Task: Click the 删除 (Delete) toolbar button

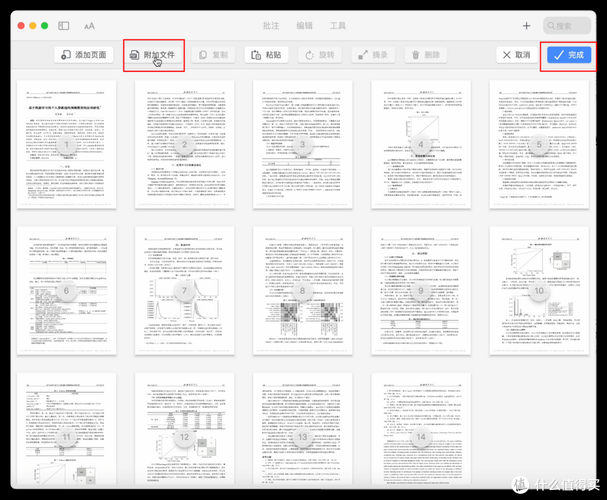Action: [x=426, y=55]
